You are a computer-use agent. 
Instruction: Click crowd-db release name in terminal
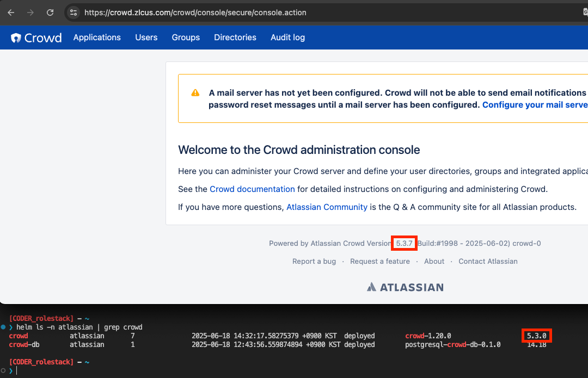point(24,345)
